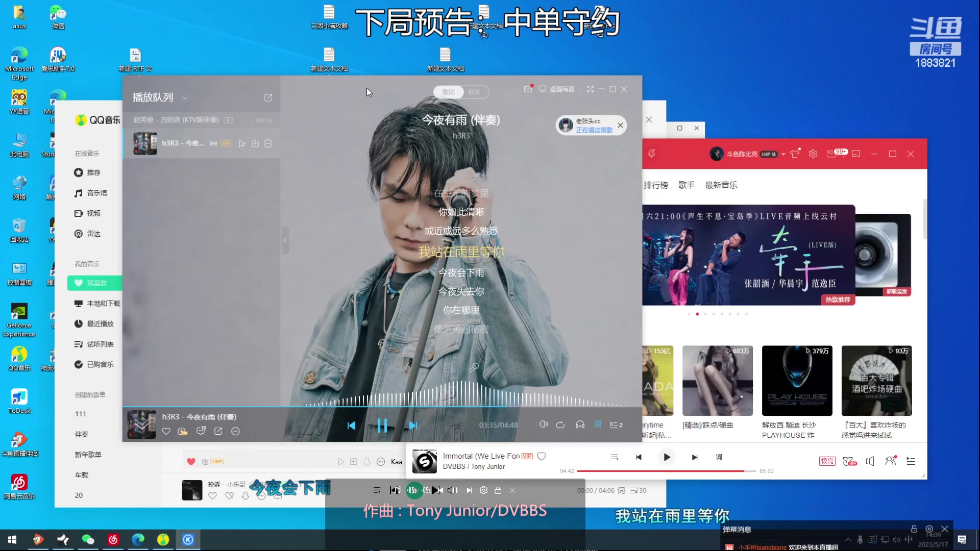This screenshot has height=551, width=980.
Task: Open NetEase mail with 99+ badge
Action: coord(837,153)
